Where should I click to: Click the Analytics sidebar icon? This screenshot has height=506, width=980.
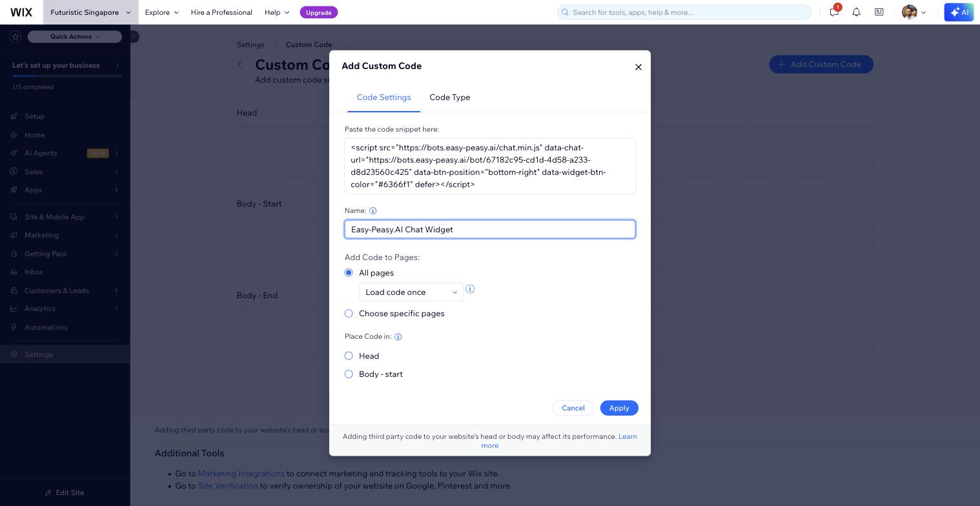coord(14,309)
